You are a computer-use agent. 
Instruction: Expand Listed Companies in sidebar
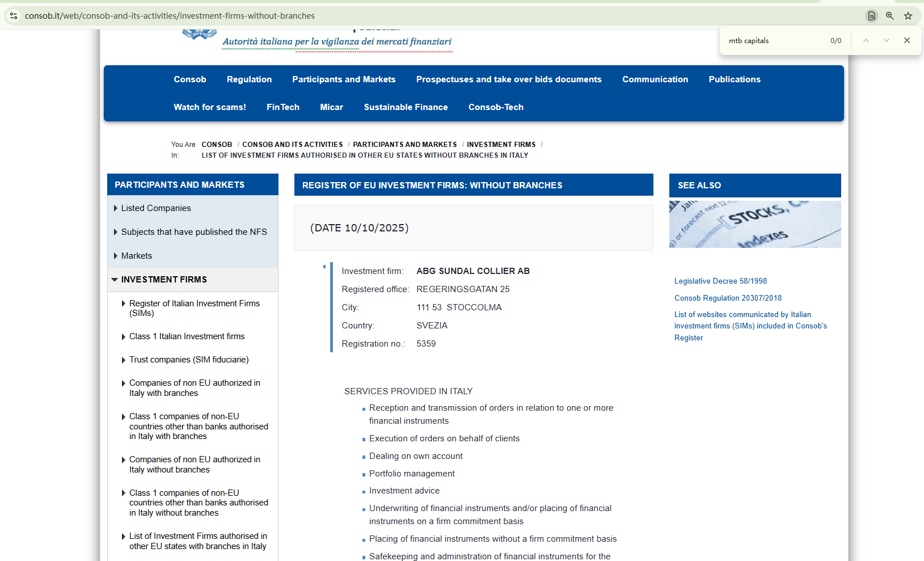(x=156, y=208)
